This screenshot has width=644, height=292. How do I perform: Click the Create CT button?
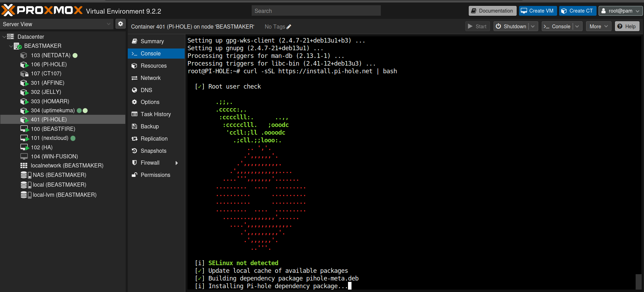[x=578, y=11]
